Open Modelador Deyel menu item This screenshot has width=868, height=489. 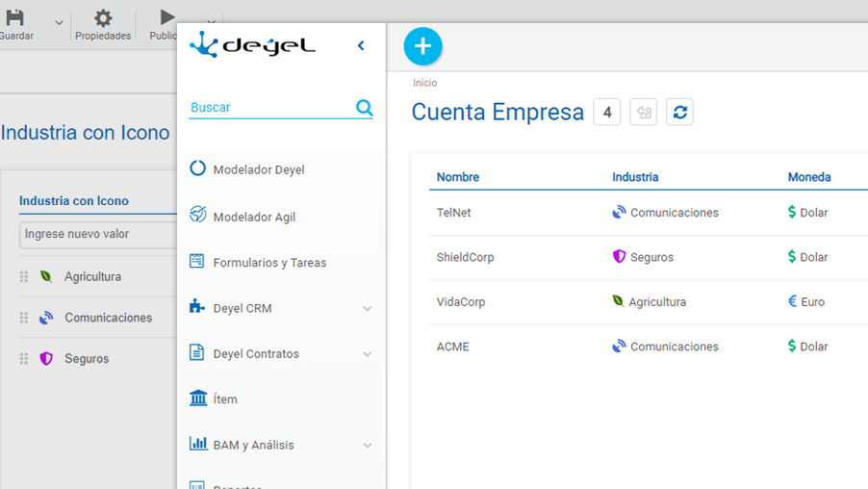(259, 169)
